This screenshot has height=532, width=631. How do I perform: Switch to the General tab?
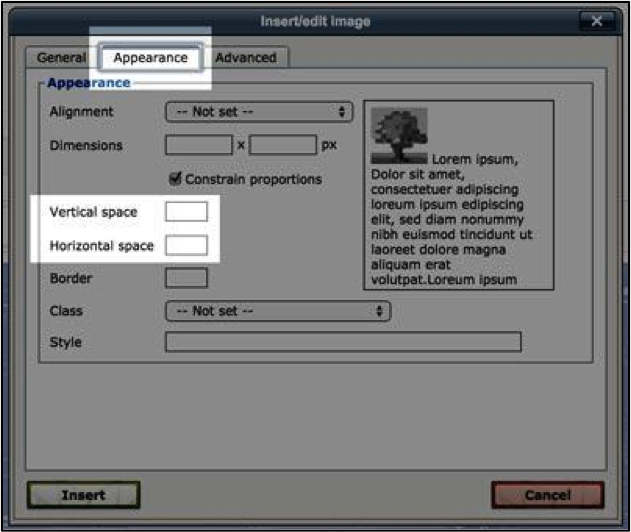point(62,58)
